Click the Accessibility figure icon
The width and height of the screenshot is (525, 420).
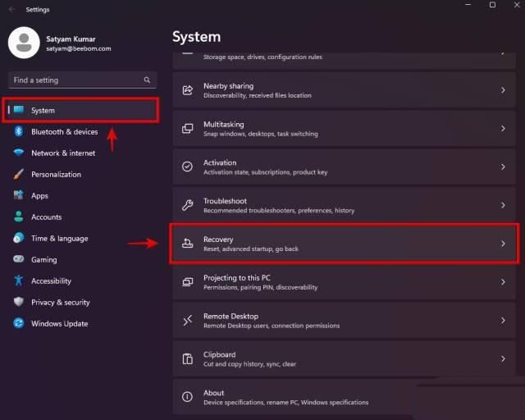pos(18,281)
